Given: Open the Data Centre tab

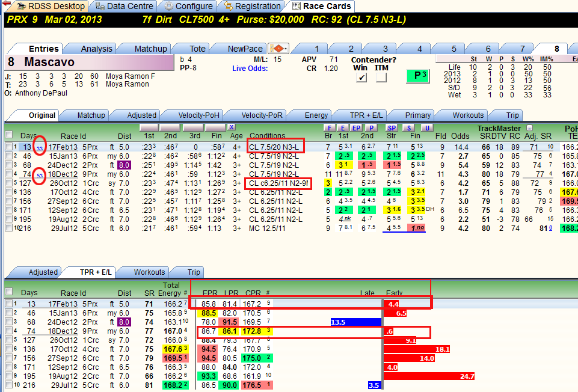Looking at the screenshot, I should pyautogui.click(x=125, y=6).
